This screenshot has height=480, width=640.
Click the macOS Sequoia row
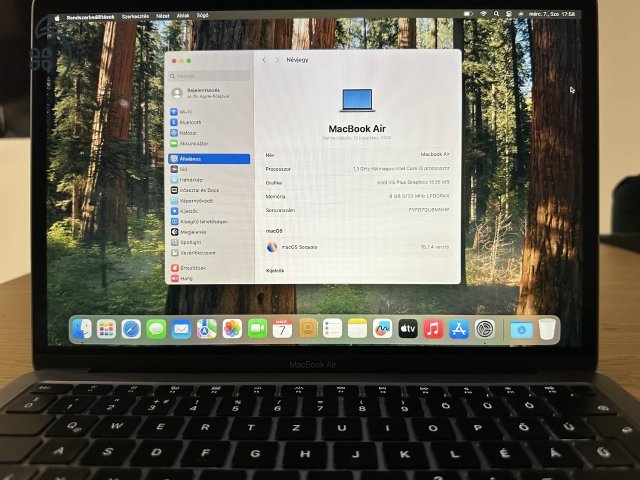click(x=358, y=247)
